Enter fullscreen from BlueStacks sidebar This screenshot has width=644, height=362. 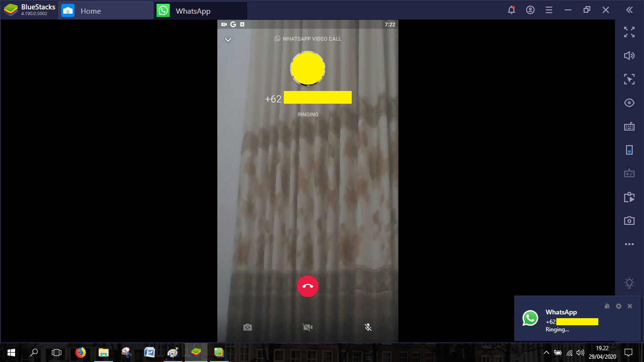(x=629, y=32)
